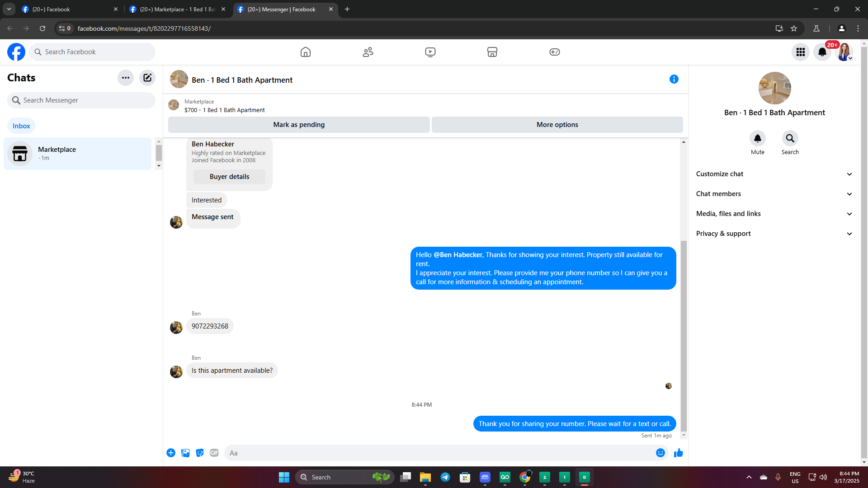Open the Friends icon in top navigation
868x488 pixels.
pos(368,52)
